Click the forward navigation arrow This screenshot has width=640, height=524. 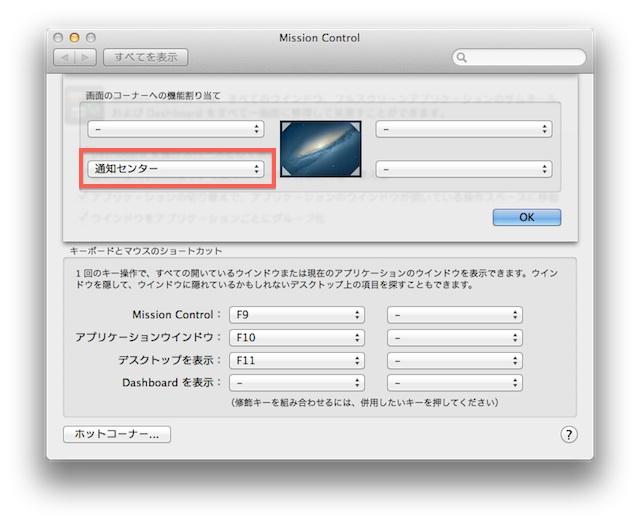coord(85,58)
